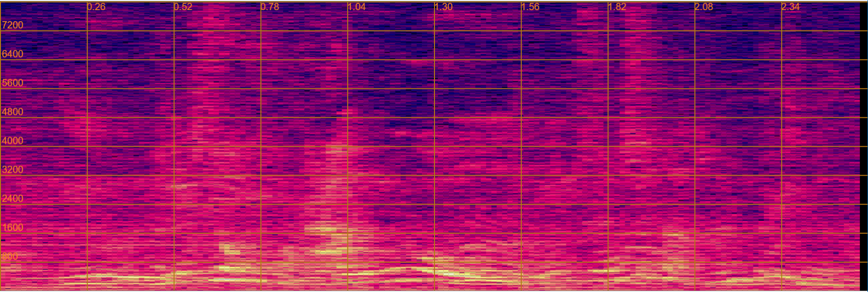Image resolution: width=868 pixels, height=292 pixels.
Task: Click the 800 frequency axis label
Action: (x=10, y=256)
